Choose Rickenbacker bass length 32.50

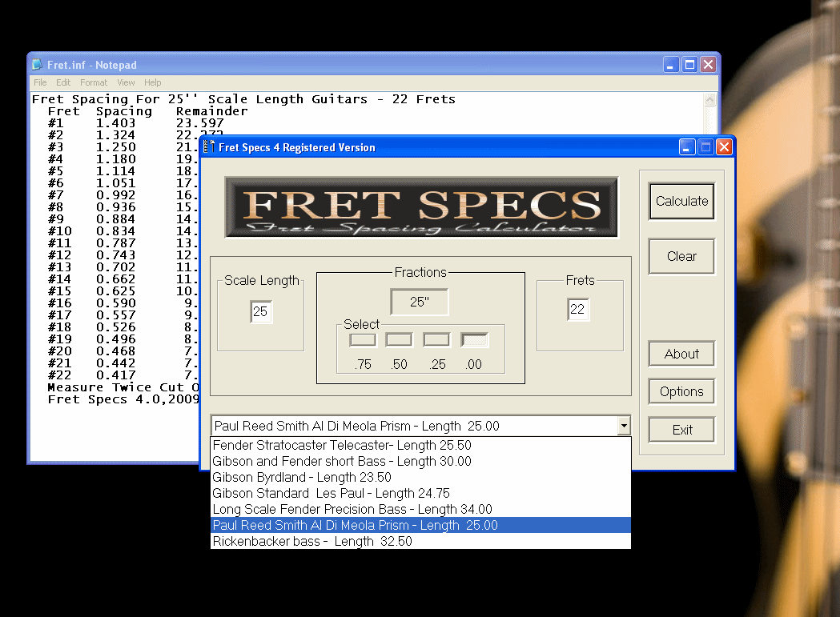pos(420,542)
